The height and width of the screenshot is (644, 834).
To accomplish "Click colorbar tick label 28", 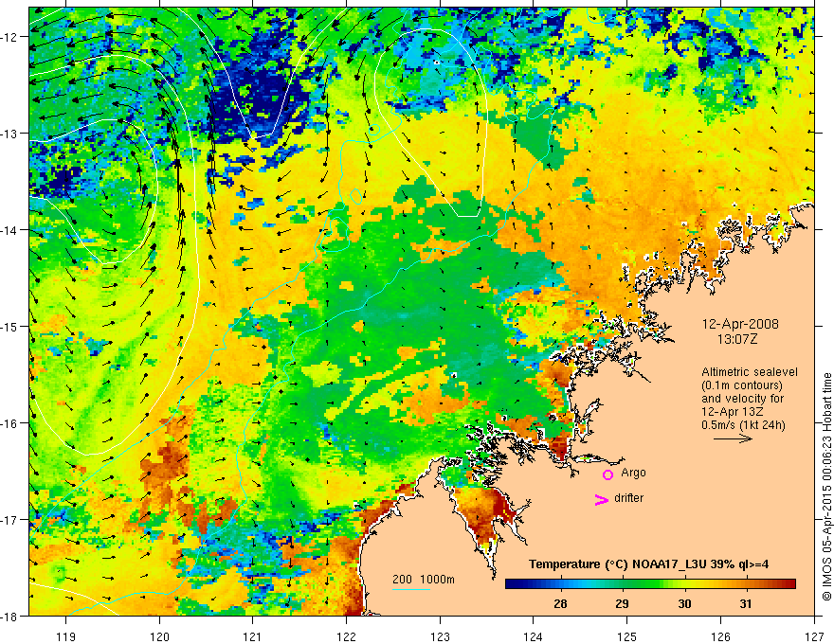I will [x=560, y=603].
